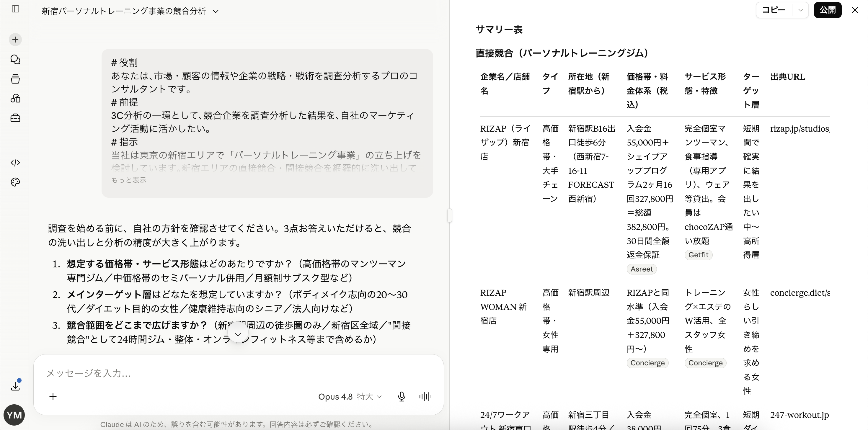This screenshot has height=430, width=868.
Task: Click the 価格帯・料金体系 column header
Action: pyautogui.click(x=647, y=91)
